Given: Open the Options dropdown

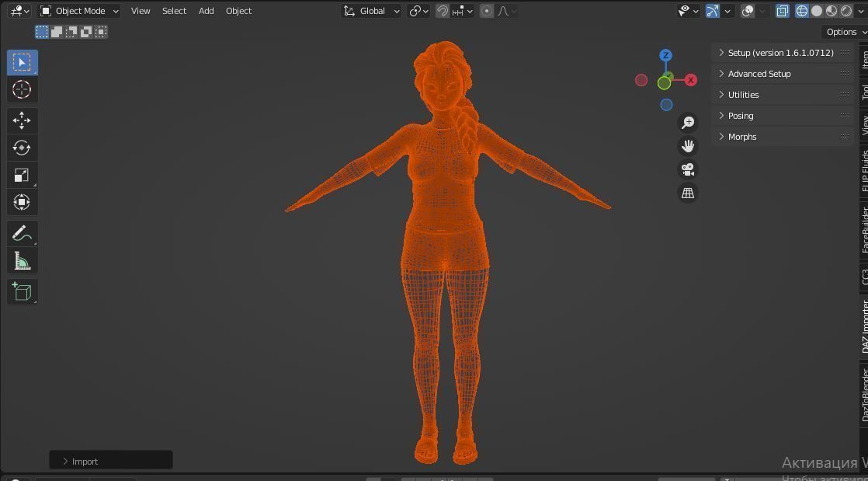Looking at the screenshot, I should pyautogui.click(x=845, y=32).
